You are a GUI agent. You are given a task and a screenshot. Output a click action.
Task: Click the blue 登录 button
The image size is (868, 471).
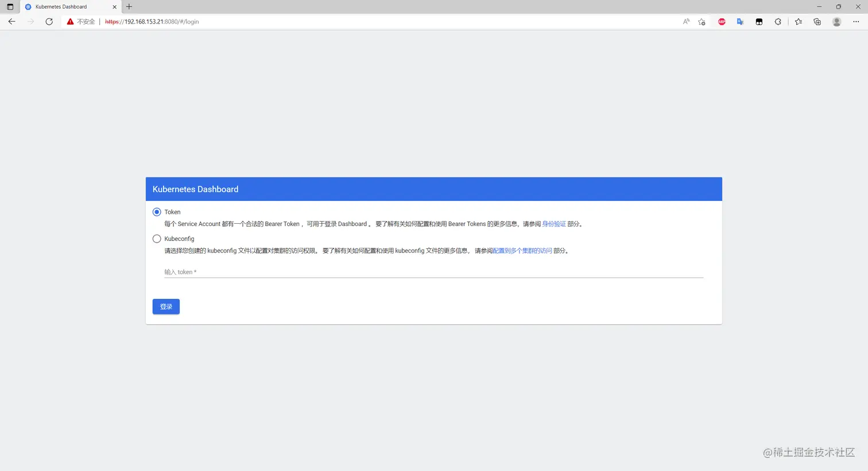point(166,306)
